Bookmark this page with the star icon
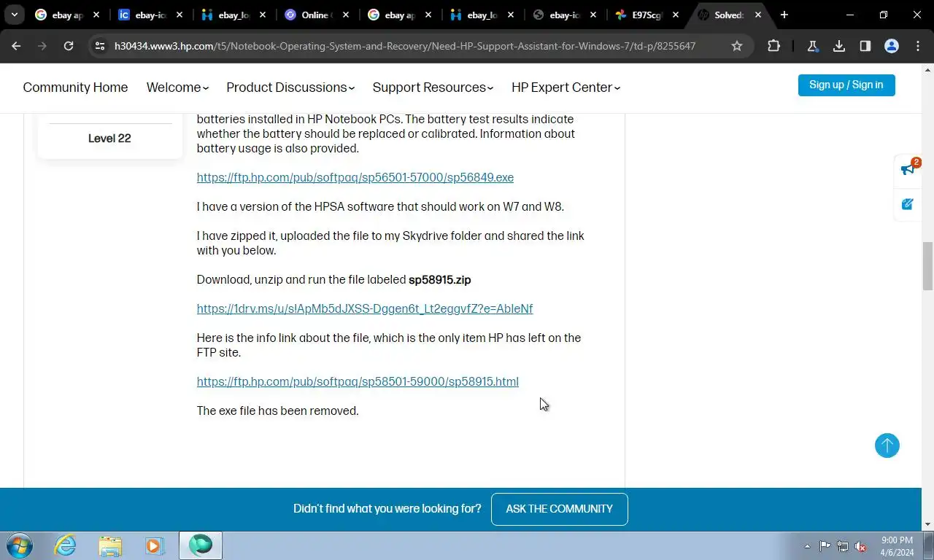Viewport: 934px width, 560px height. (737, 46)
